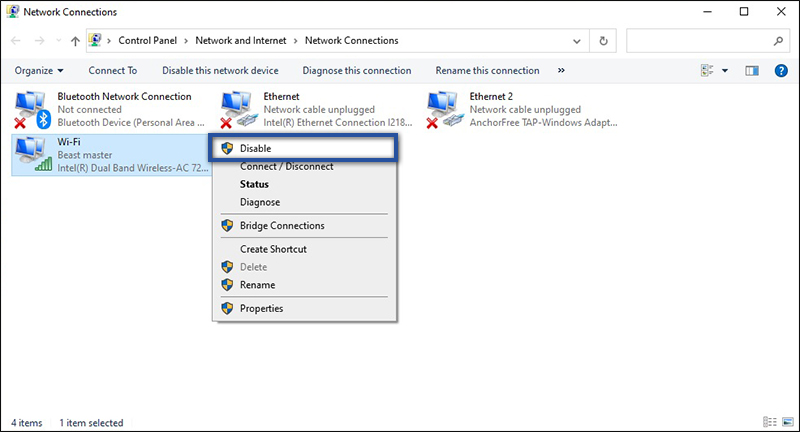Open Help with the question mark icon

pyautogui.click(x=781, y=70)
